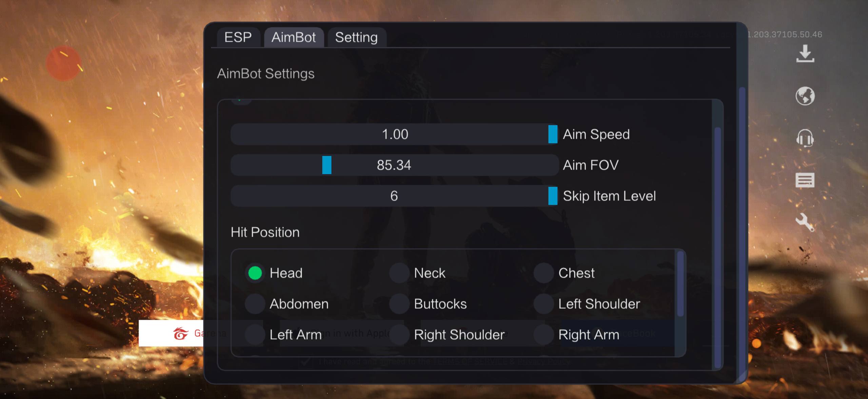Switch to the ESP tab
Screen dimensions: 868x399
tap(238, 37)
